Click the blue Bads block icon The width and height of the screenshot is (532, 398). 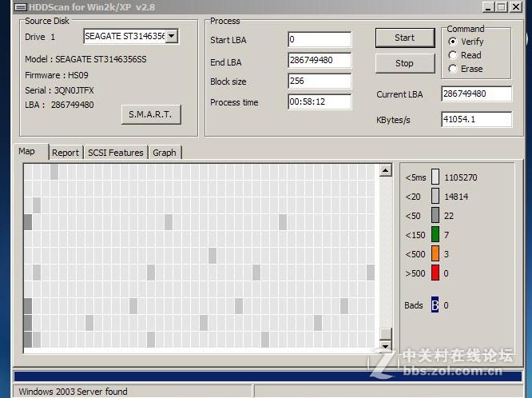pos(435,305)
